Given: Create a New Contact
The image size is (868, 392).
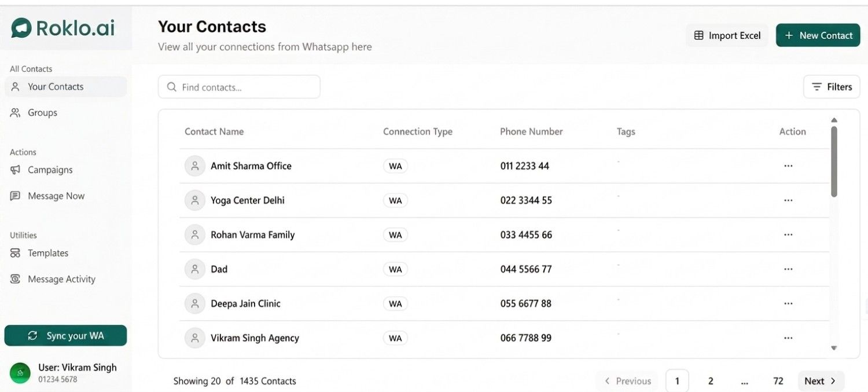Looking at the screenshot, I should pyautogui.click(x=818, y=35).
